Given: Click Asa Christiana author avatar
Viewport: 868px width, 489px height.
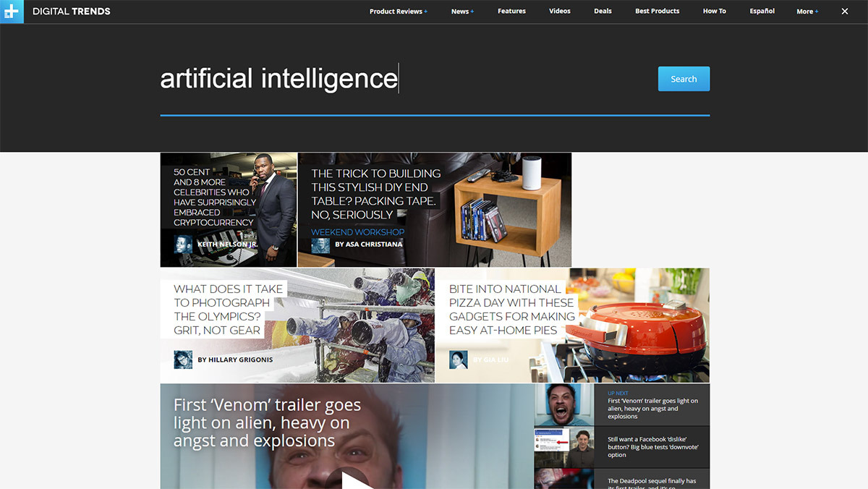Looking at the screenshot, I should (320, 244).
